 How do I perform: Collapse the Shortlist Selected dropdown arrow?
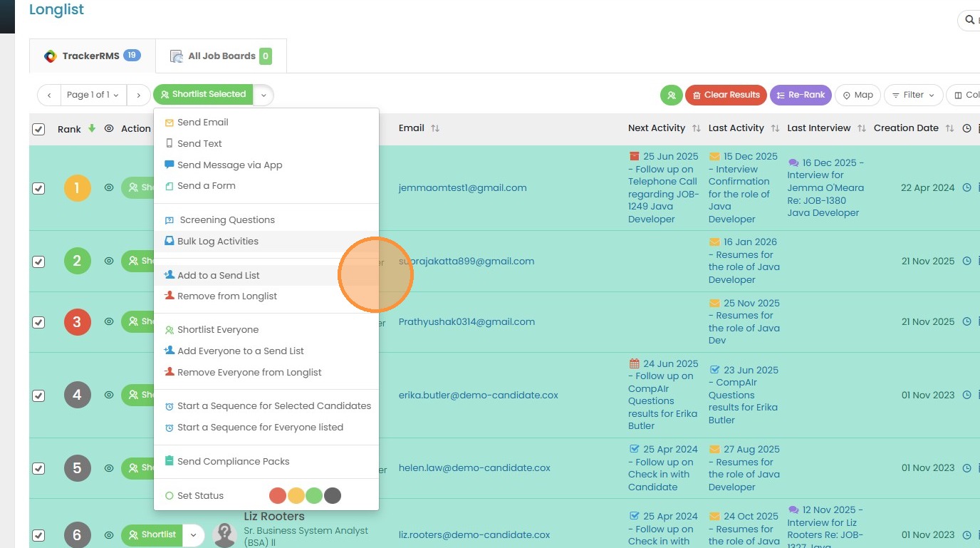tap(264, 95)
